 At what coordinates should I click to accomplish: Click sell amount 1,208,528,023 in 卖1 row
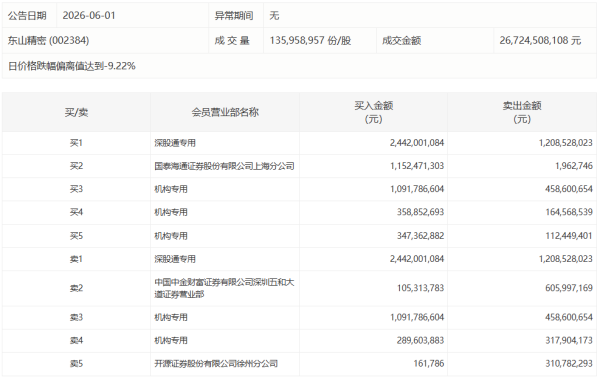(x=566, y=259)
